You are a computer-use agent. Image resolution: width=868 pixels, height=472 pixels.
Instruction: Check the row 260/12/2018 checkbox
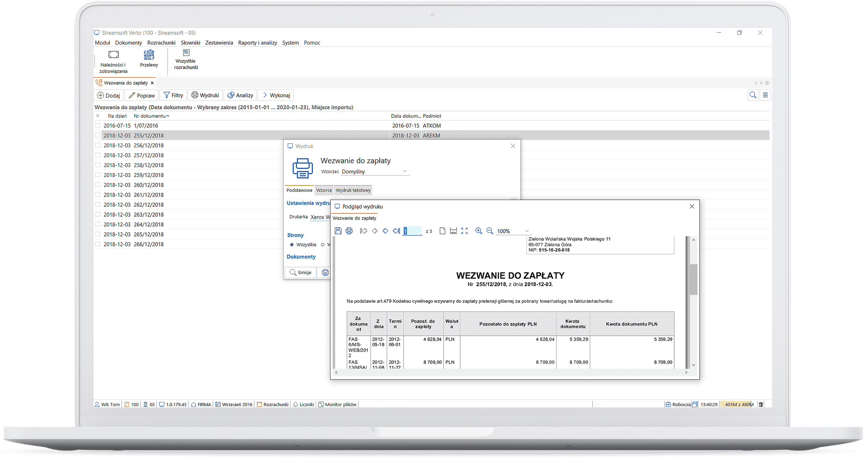pos(98,185)
